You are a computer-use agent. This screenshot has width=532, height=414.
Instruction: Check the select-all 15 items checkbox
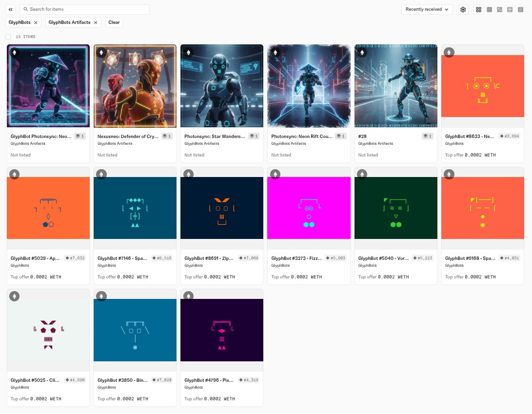(x=8, y=37)
